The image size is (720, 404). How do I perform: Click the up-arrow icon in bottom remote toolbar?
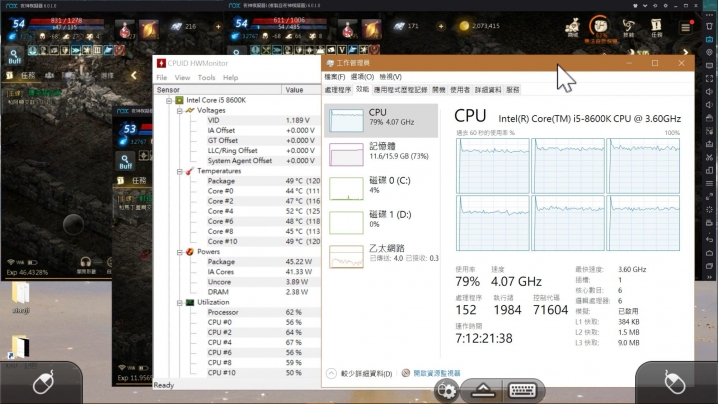[483, 390]
